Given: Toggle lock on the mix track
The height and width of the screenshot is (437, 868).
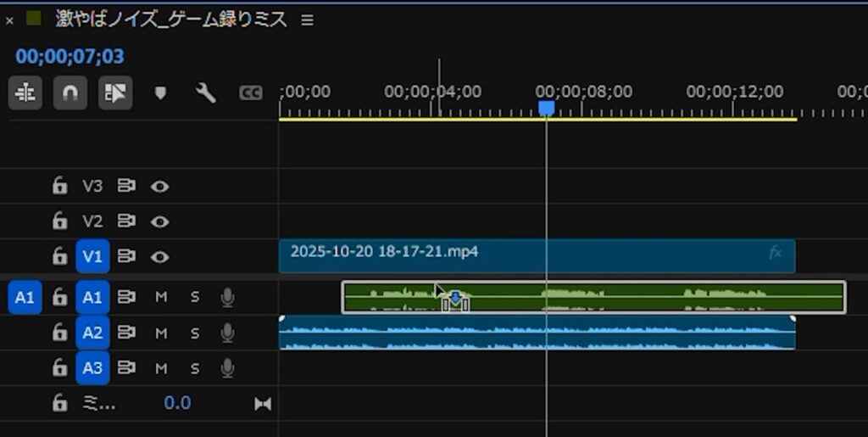Looking at the screenshot, I should pyautogui.click(x=59, y=403).
